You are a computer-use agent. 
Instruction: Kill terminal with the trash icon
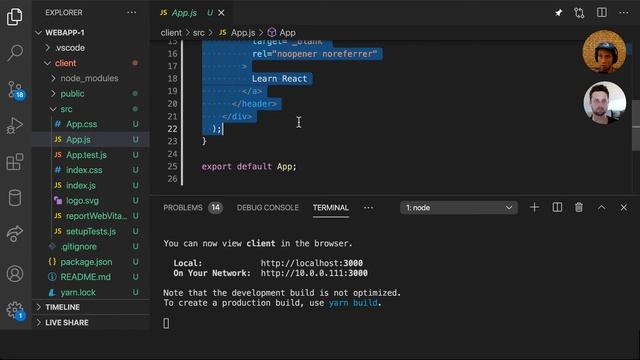pos(579,207)
